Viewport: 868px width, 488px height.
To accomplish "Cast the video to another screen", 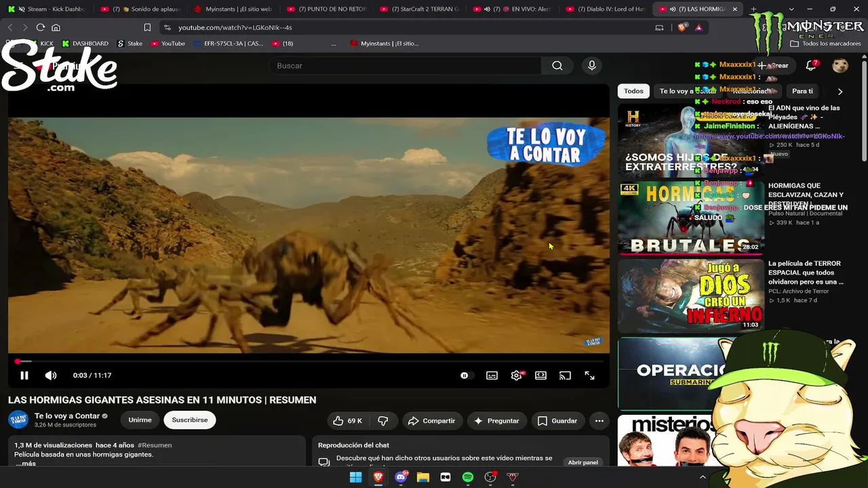I will (565, 375).
